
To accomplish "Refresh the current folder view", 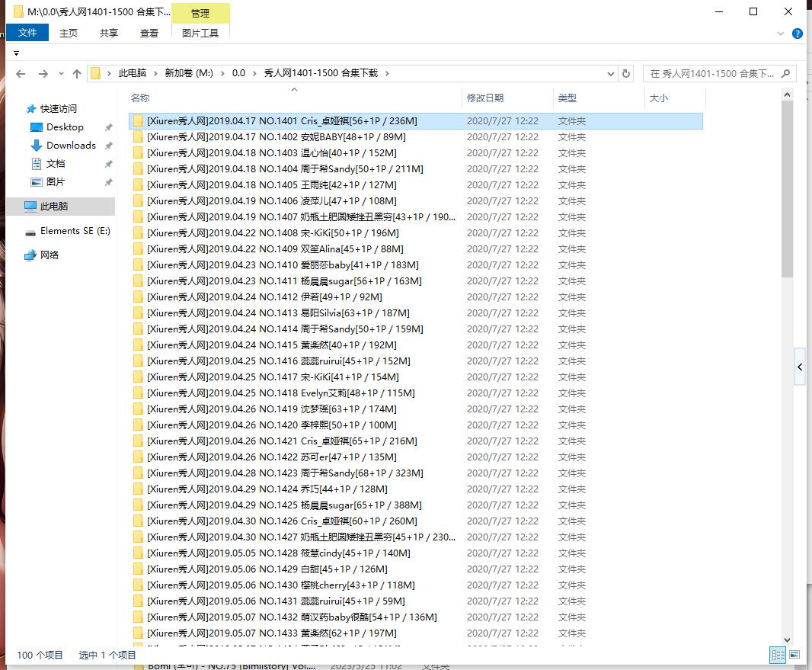I will point(626,74).
